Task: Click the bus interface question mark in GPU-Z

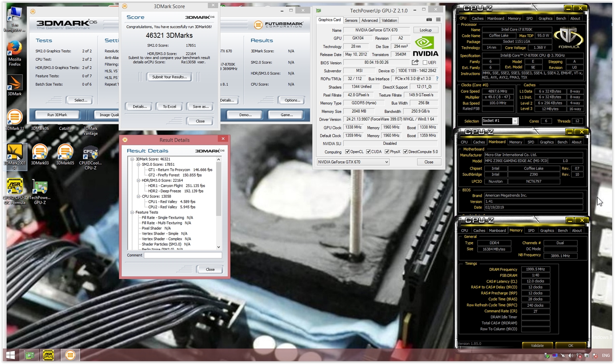Action: point(437,79)
